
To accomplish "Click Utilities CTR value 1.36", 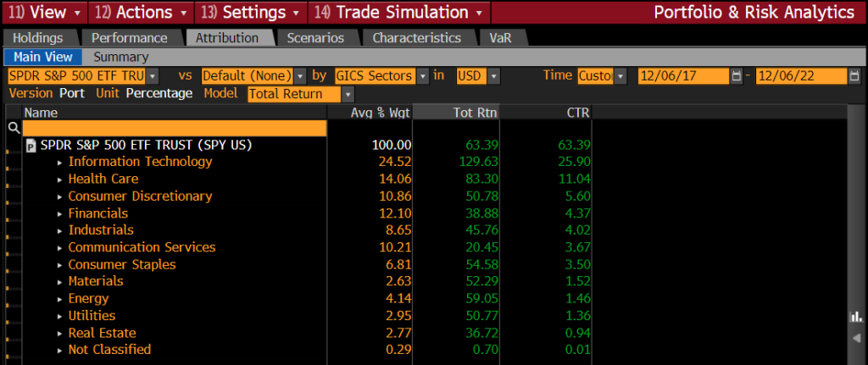I will tap(578, 316).
